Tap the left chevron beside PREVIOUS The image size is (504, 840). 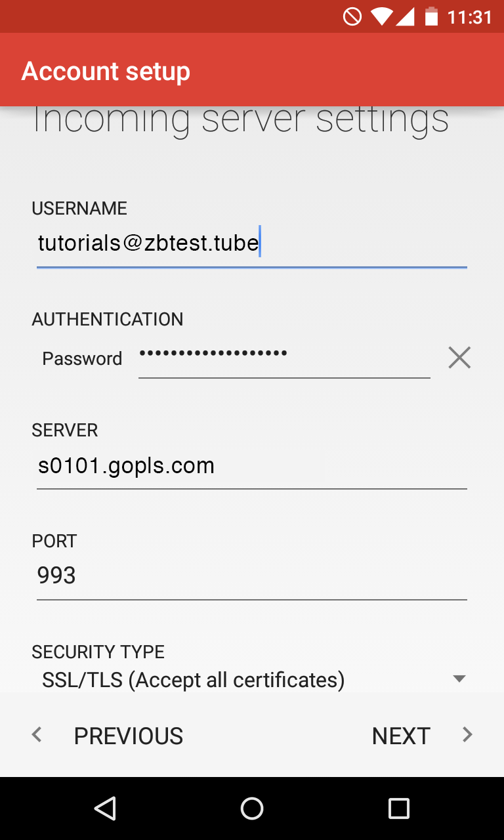pos(37,735)
